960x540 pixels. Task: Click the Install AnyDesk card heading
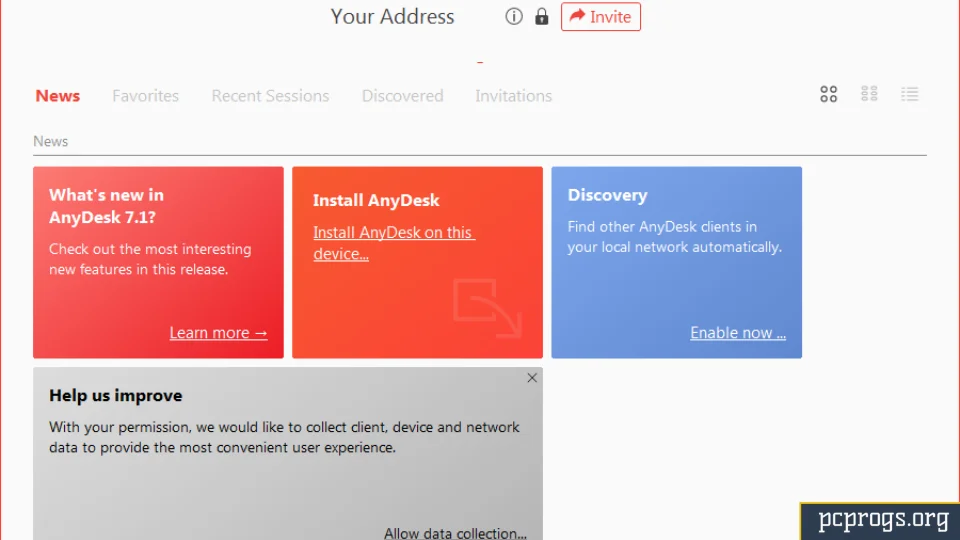(x=376, y=200)
